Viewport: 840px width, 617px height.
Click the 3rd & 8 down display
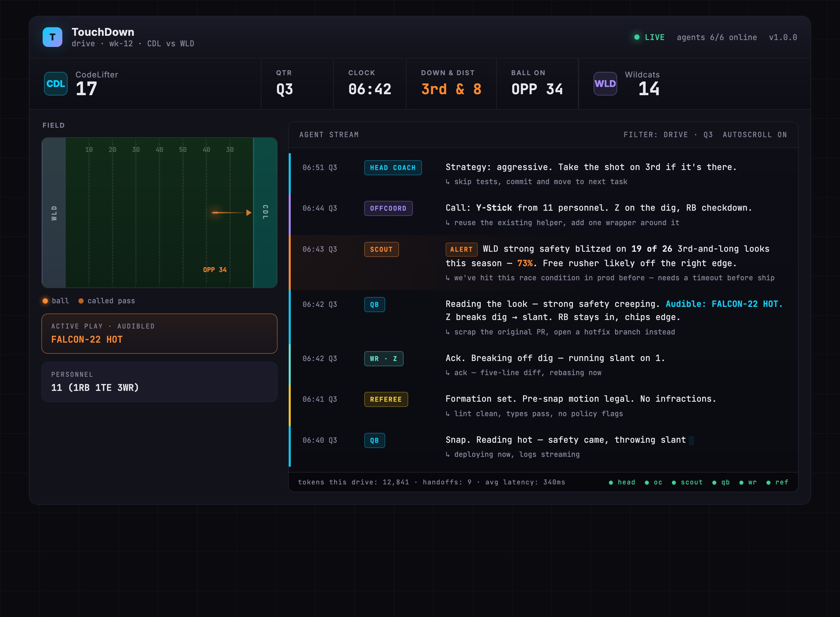point(451,89)
